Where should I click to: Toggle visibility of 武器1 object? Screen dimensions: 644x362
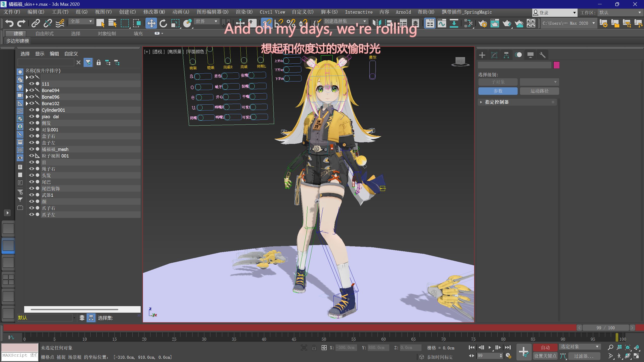click(32, 195)
